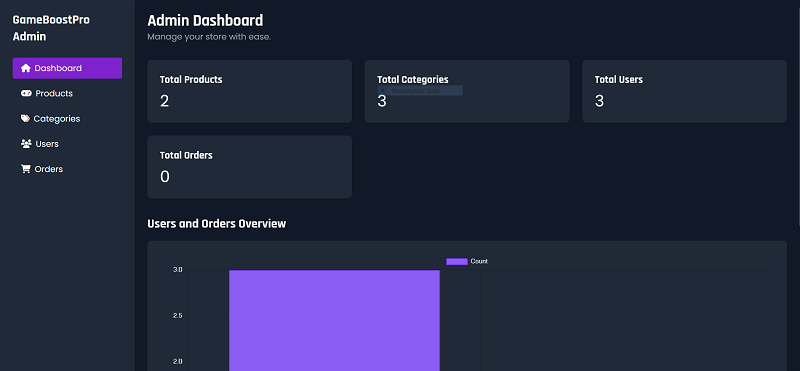Go to the Products page
The image size is (800, 371).
coord(67,93)
